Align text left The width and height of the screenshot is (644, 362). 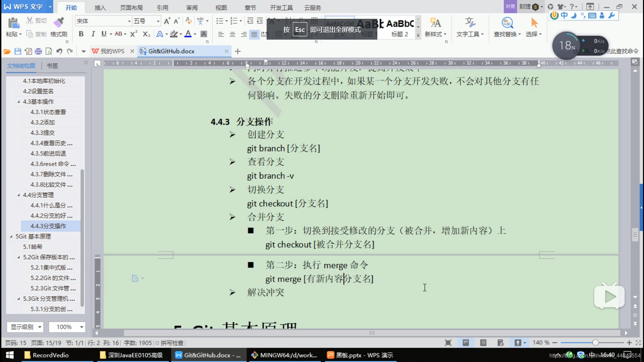coord(221,34)
